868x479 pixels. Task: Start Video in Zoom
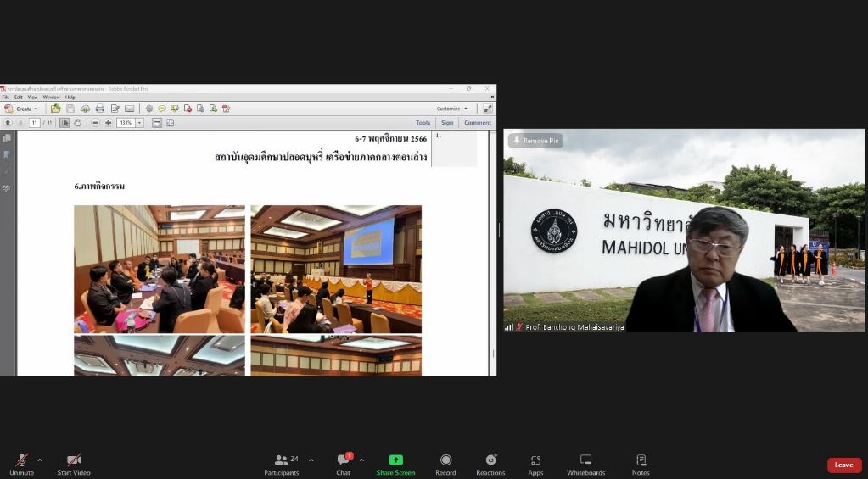click(x=74, y=465)
